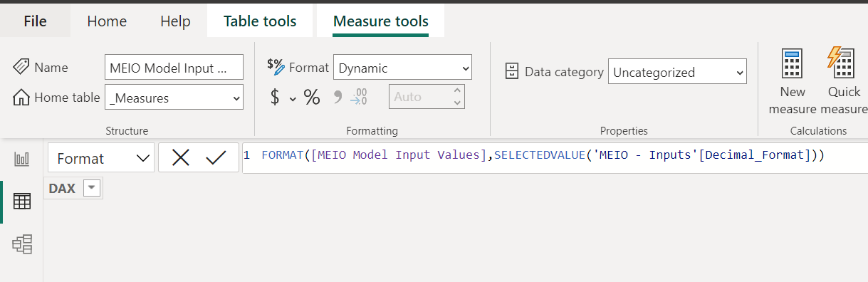Image resolution: width=868 pixels, height=282 pixels.
Task: Open the DAX language dropdown arrow
Action: coord(93,189)
